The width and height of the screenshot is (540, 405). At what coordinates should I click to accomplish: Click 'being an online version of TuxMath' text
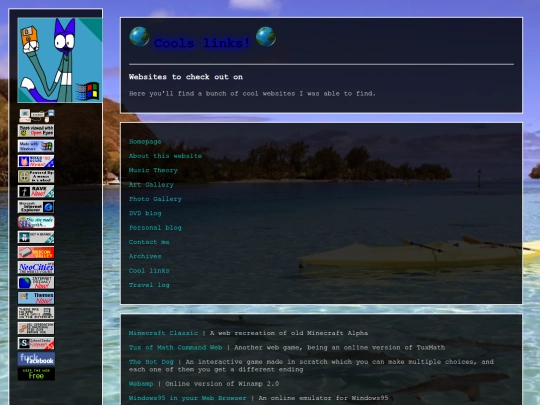coord(376,347)
